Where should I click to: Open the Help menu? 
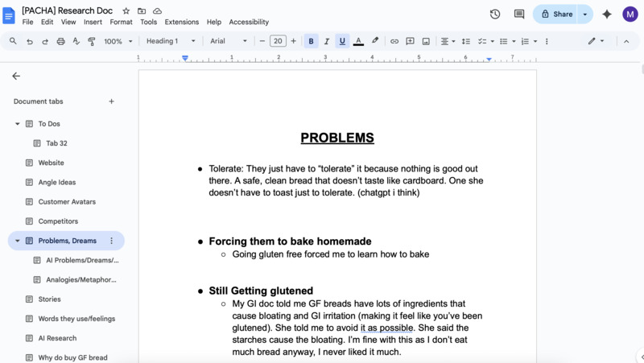click(213, 23)
